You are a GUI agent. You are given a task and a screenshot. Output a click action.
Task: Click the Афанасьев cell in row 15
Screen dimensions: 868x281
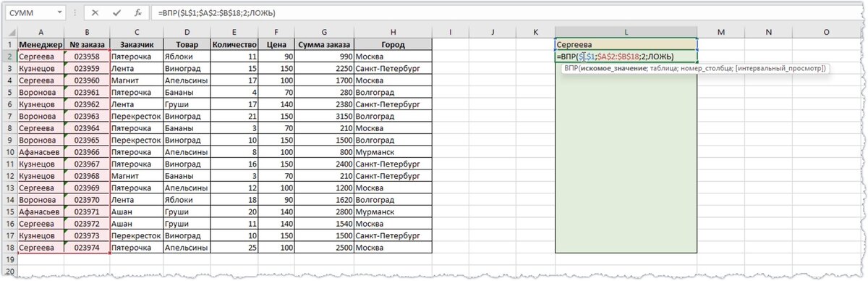tap(41, 212)
